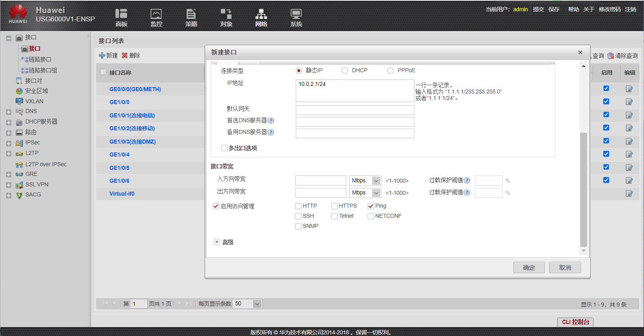Screen dimensions: 644x336
Task: Click the 清除查询 icon
Action: click(x=611, y=56)
